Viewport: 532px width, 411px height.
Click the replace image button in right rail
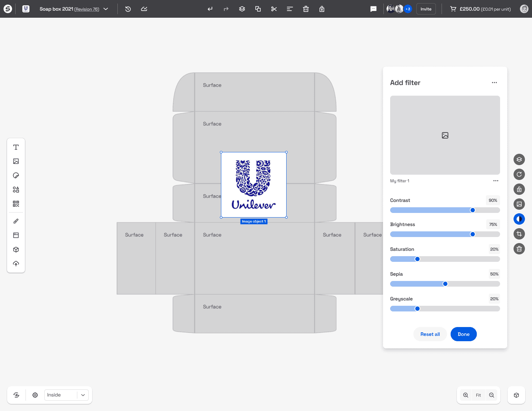pyautogui.click(x=519, y=204)
